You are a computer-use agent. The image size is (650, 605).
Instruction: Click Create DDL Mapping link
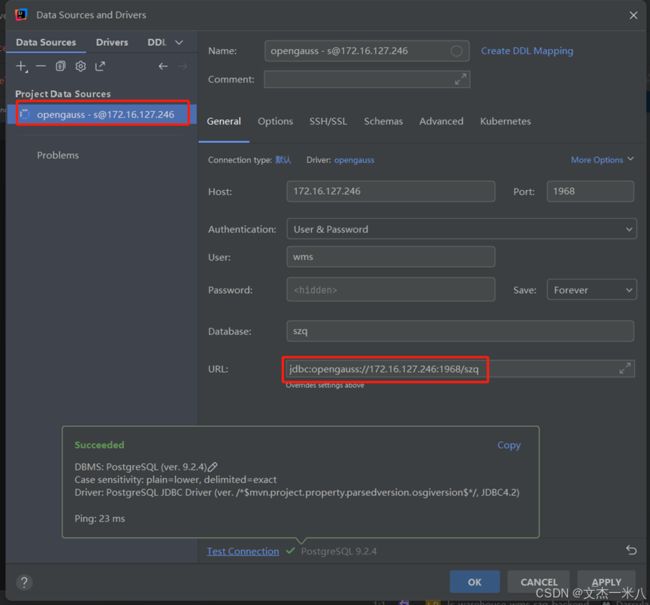(527, 51)
